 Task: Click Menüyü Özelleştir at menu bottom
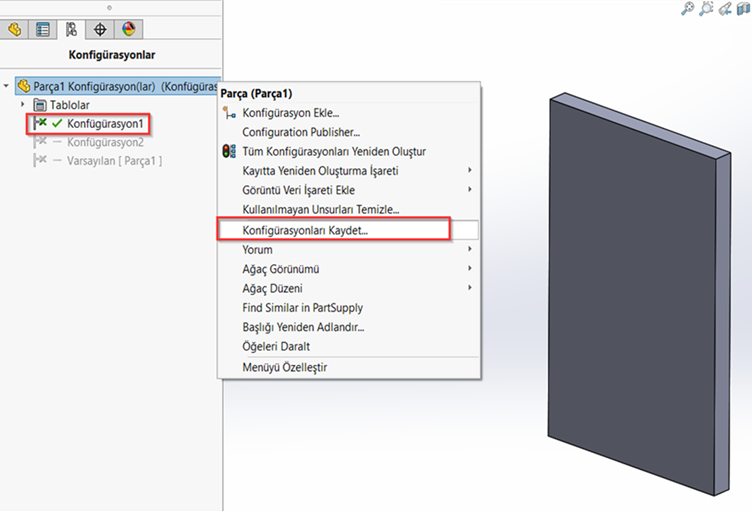284,367
